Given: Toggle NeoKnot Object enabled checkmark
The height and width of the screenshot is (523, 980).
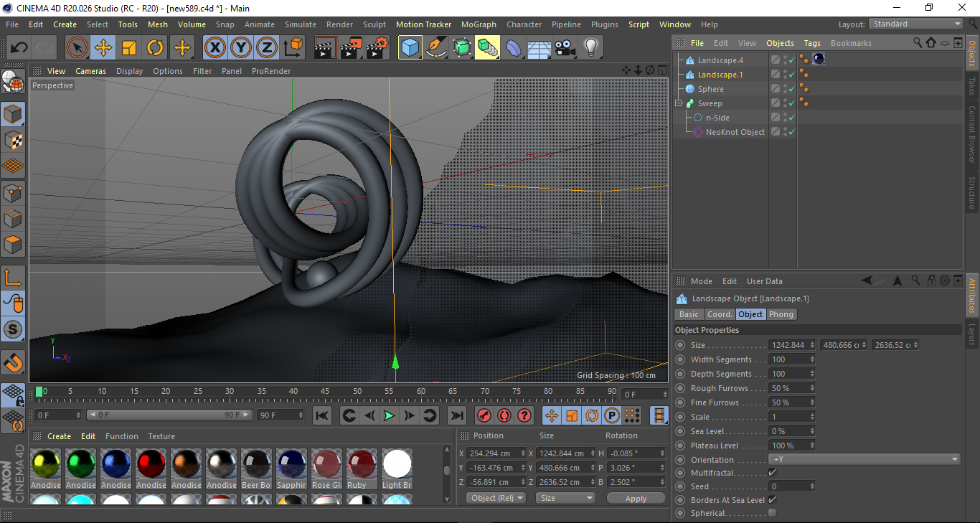Looking at the screenshot, I should pyautogui.click(x=791, y=133).
